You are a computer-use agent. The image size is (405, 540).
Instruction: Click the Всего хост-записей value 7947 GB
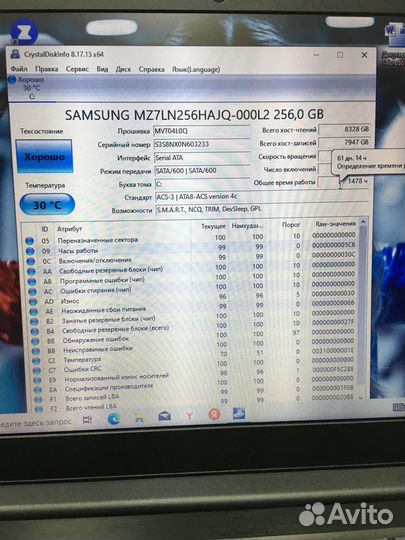pyautogui.click(x=345, y=142)
